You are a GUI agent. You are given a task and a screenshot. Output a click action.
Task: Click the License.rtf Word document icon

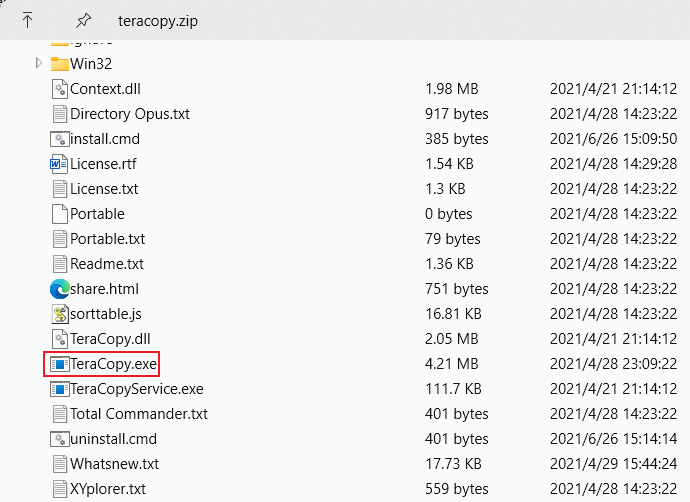click(x=59, y=164)
